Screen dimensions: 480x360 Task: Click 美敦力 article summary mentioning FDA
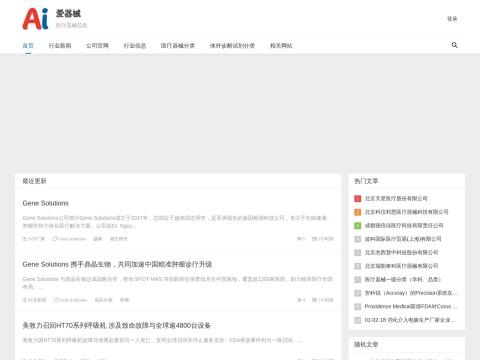tap(162, 340)
